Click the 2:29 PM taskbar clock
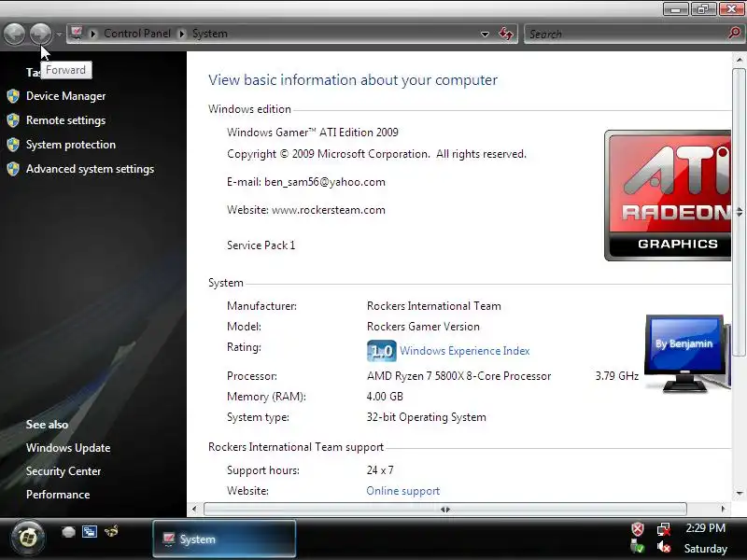747x560 pixels. pos(706,528)
